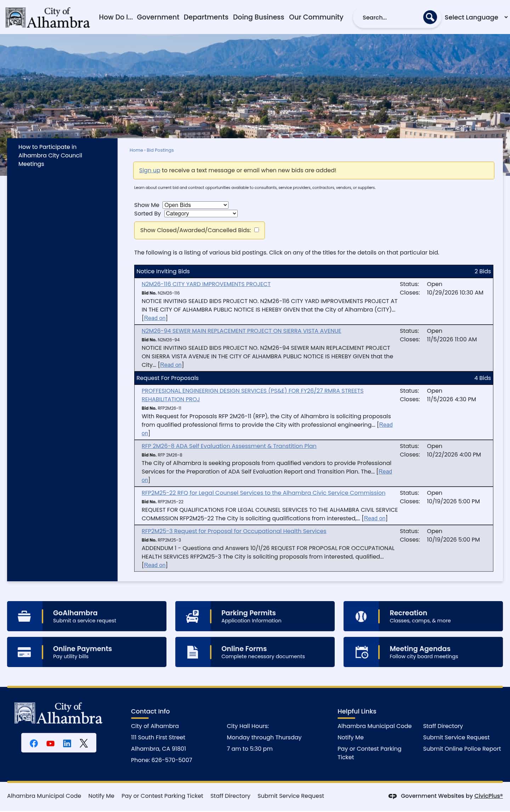
Task: Click the search magnifier button
Action: pyautogui.click(x=430, y=17)
